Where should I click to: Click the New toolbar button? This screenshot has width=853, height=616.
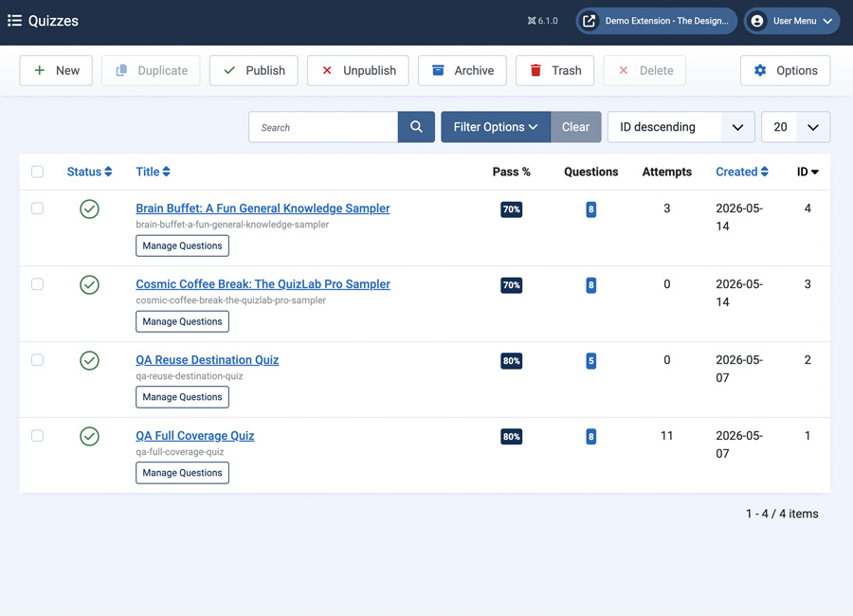tap(56, 70)
